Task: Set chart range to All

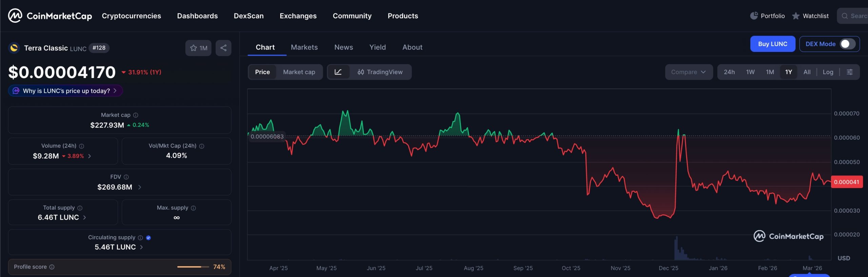Action: [807, 72]
